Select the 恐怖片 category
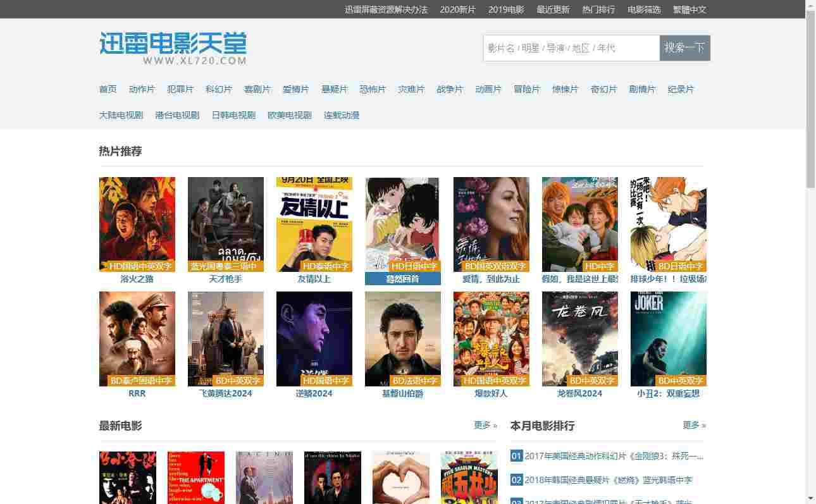The width and height of the screenshot is (816, 504). [373, 89]
